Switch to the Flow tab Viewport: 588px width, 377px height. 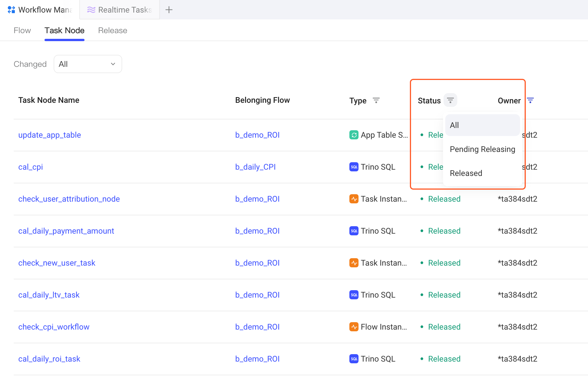point(22,30)
